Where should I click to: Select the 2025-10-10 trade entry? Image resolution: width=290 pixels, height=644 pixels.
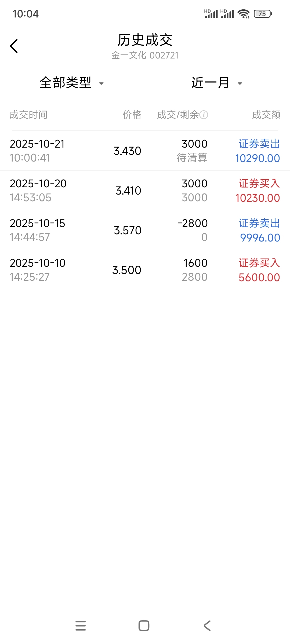(x=145, y=270)
